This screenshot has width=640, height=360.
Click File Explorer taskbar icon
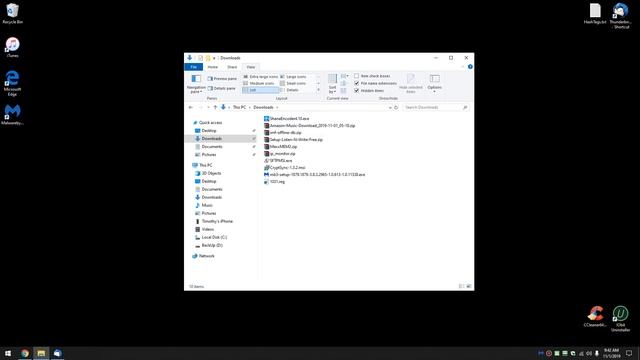tap(41, 353)
